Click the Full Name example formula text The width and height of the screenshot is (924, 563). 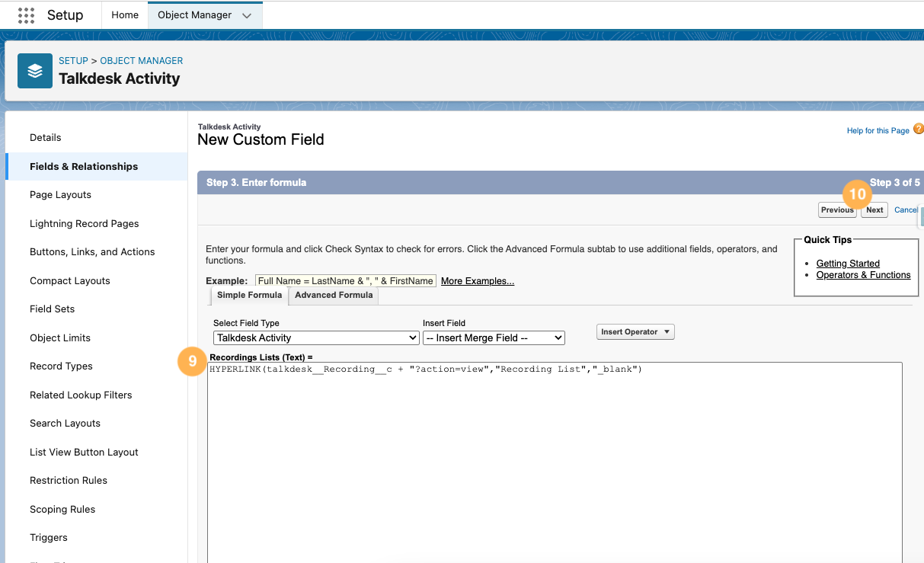pos(346,281)
